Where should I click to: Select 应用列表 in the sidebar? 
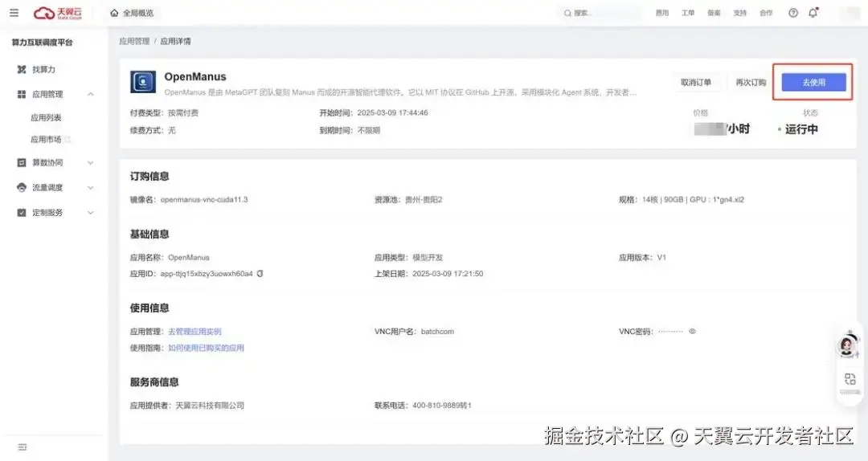[46, 117]
